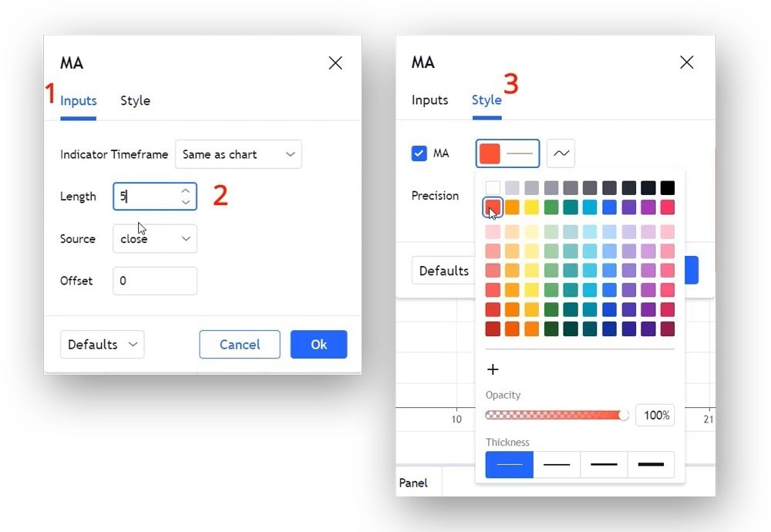Click the plus icon to add custom color
771x532 pixels.
click(x=493, y=370)
